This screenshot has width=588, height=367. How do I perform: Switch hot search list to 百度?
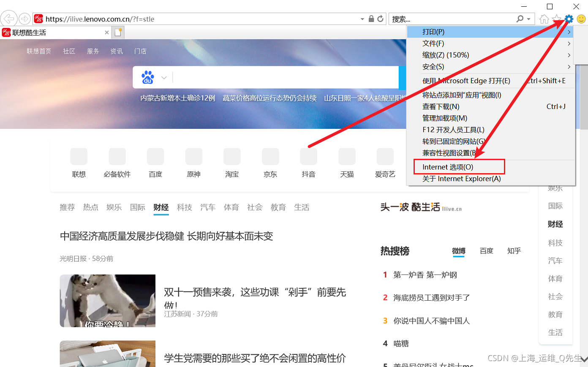487,251
